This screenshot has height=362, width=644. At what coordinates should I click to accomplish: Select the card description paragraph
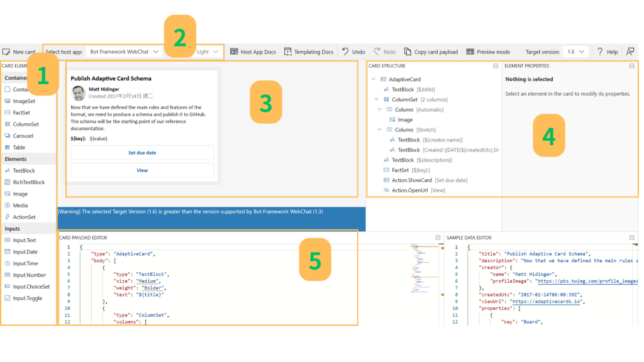pyautogui.click(x=138, y=118)
